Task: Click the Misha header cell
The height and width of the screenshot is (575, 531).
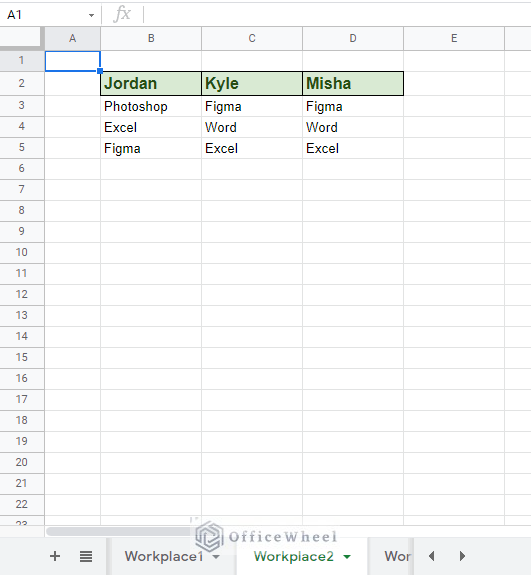Action: 353,84
